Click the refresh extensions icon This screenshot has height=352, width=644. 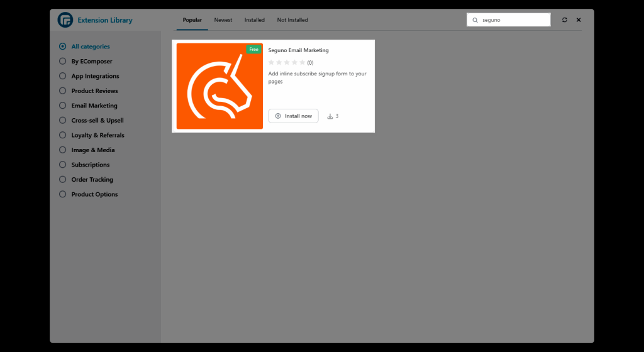(x=564, y=19)
